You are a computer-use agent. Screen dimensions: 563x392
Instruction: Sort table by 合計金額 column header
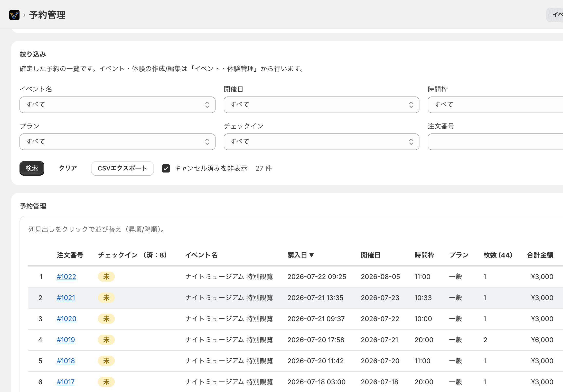540,255
